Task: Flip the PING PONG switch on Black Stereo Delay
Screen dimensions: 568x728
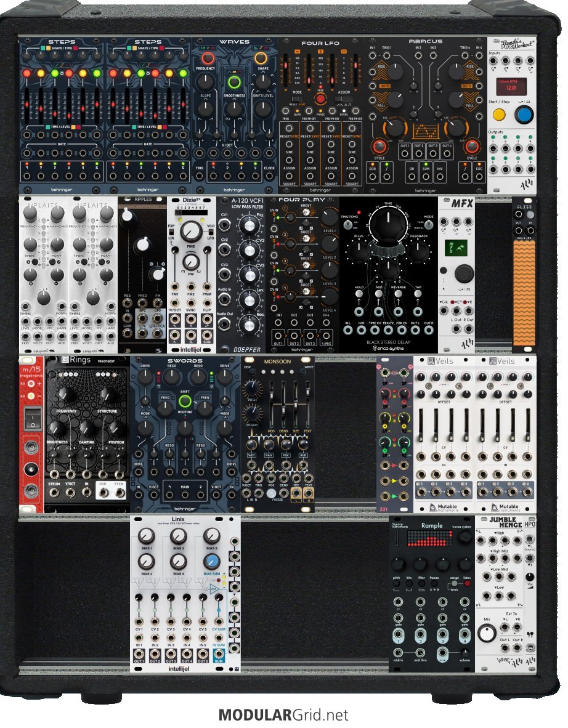Action: (x=347, y=225)
